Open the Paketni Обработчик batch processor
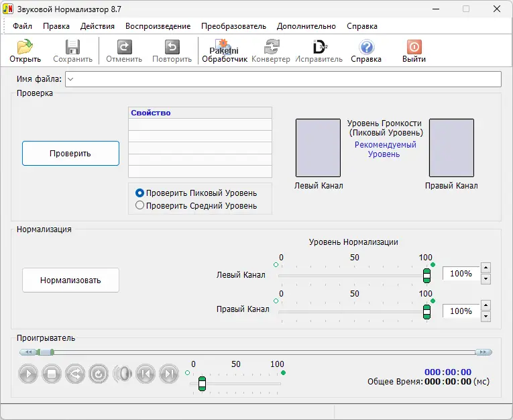 pyautogui.click(x=225, y=48)
